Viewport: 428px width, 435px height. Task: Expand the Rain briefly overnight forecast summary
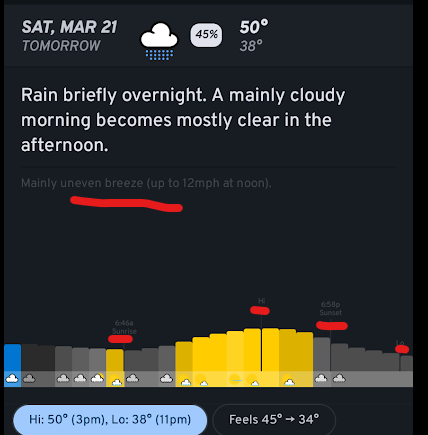pos(183,120)
